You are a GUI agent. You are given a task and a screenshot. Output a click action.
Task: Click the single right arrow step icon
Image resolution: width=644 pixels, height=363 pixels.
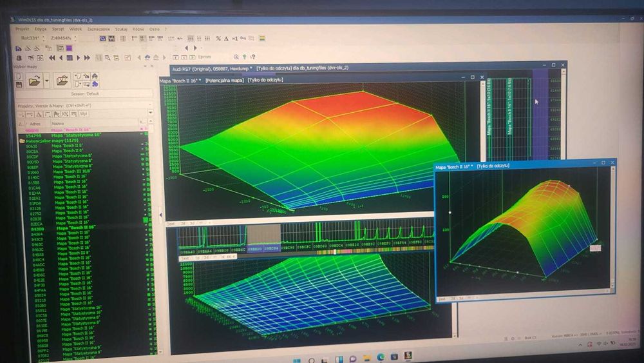click(x=78, y=58)
